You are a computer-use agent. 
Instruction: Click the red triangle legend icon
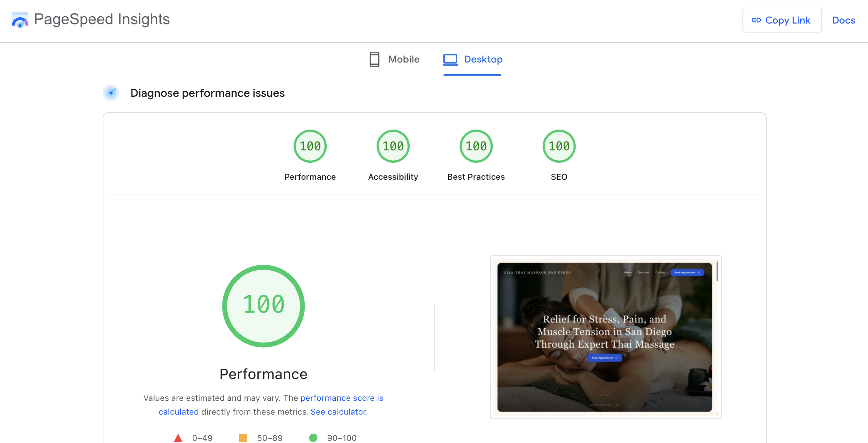(x=178, y=438)
